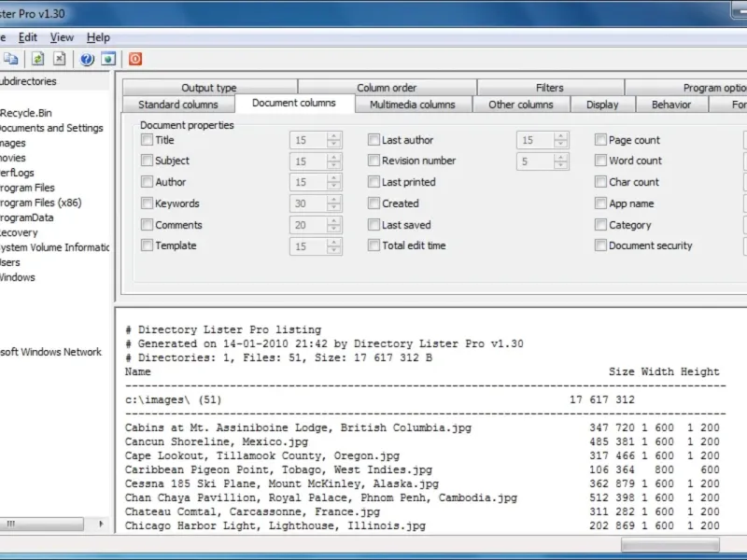The height and width of the screenshot is (560, 747).
Task: Click the Title width spinner arrows
Action: [334, 140]
